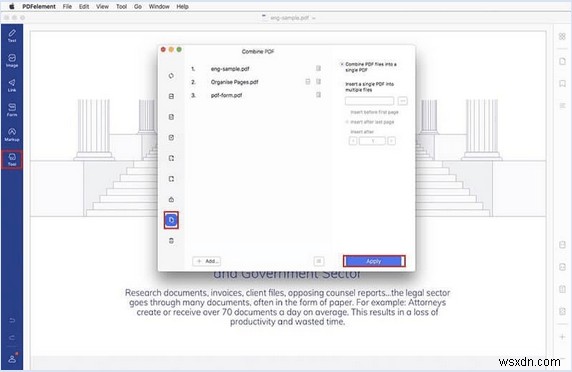Open the View menu

click(102, 6)
